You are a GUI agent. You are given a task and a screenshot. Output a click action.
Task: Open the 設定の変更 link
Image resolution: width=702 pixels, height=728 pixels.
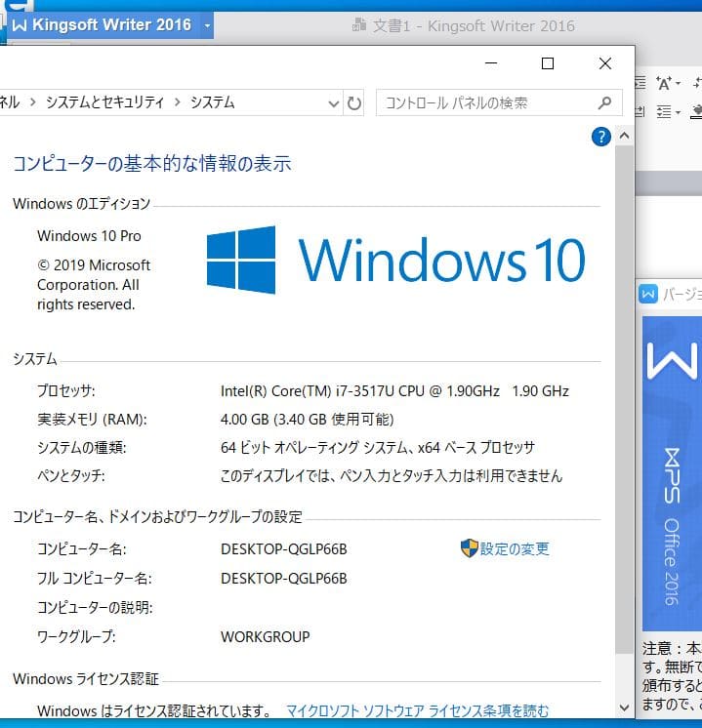tap(514, 548)
